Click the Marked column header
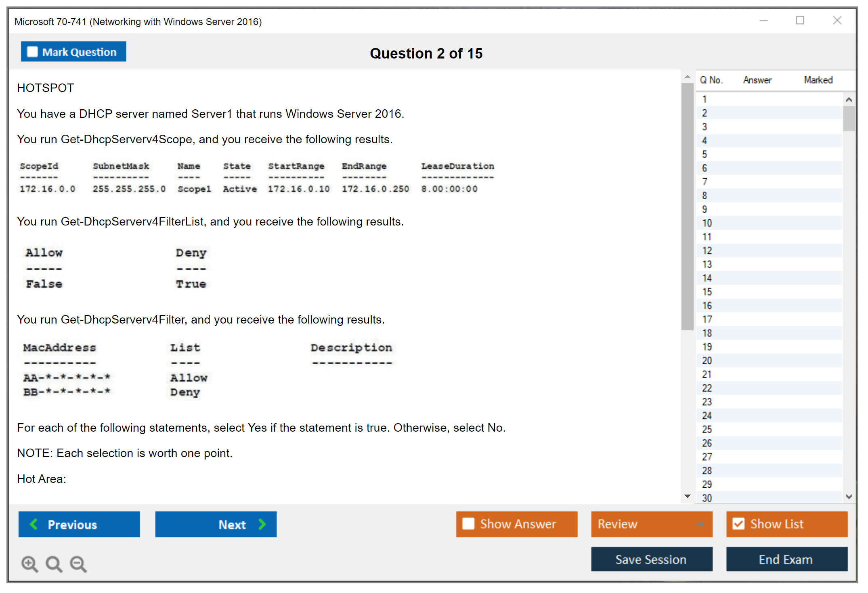This screenshot has width=868, height=593. (818, 80)
